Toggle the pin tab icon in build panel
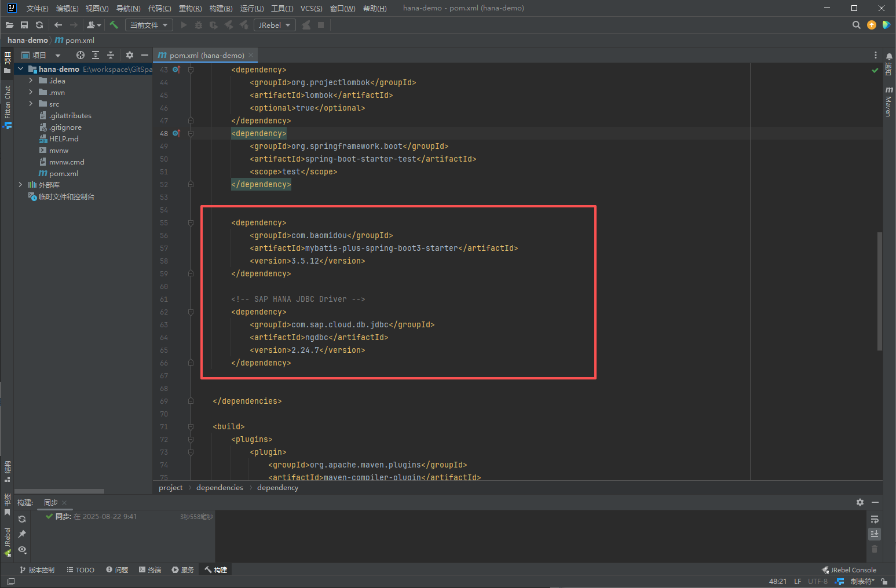896x588 pixels. pyautogui.click(x=22, y=534)
